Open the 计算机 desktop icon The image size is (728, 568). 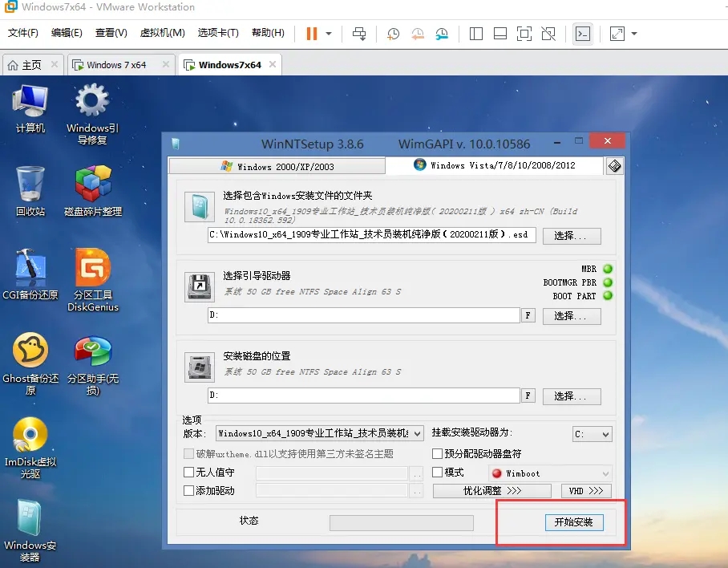click(30, 109)
